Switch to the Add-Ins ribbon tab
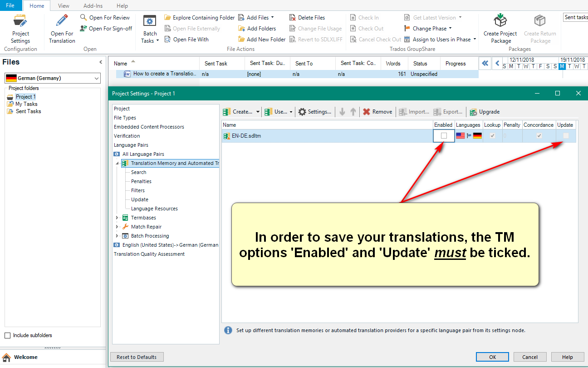 (x=93, y=6)
